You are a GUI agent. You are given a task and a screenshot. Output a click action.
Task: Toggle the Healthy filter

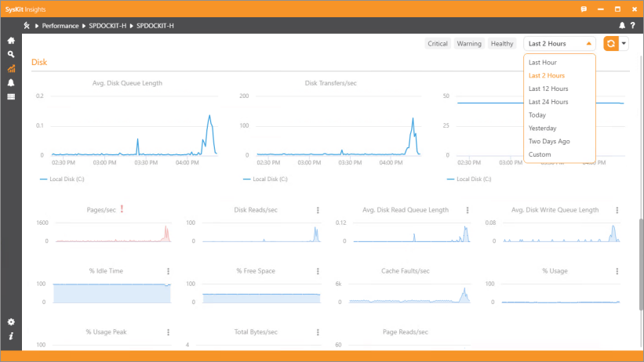502,44
